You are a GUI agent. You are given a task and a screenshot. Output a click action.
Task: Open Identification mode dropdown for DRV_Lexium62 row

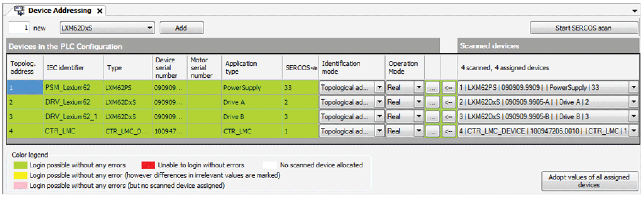tap(379, 102)
